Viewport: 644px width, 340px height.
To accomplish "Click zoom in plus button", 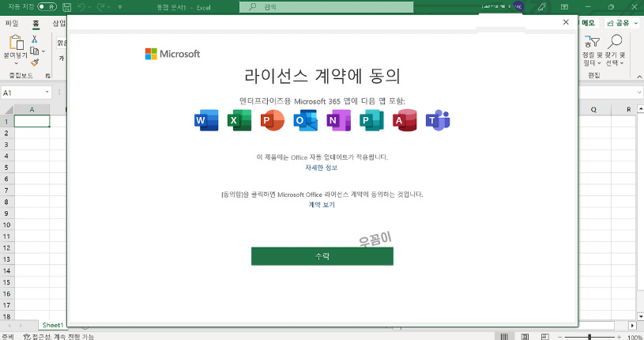I will [619, 337].
